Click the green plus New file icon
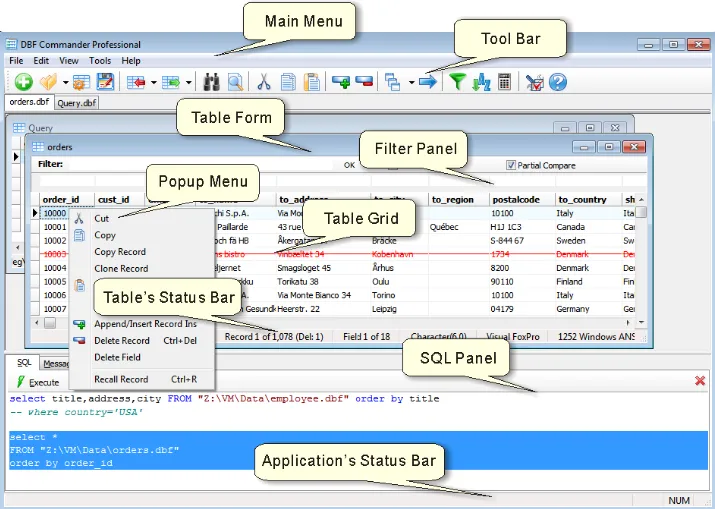Image resolution: width=715 pixels, height=509 pixels. (23, 82)
